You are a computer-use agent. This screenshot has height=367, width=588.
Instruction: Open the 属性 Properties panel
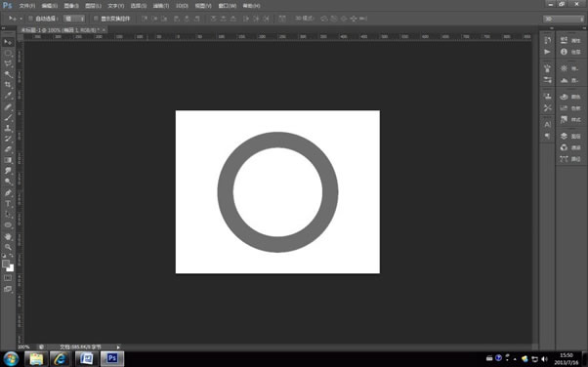pyautogui.click(x=570, y=40)
